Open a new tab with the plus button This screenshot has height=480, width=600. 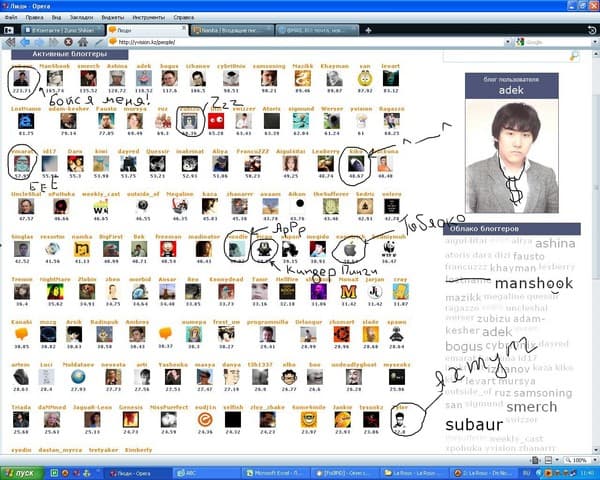(368, 30)
